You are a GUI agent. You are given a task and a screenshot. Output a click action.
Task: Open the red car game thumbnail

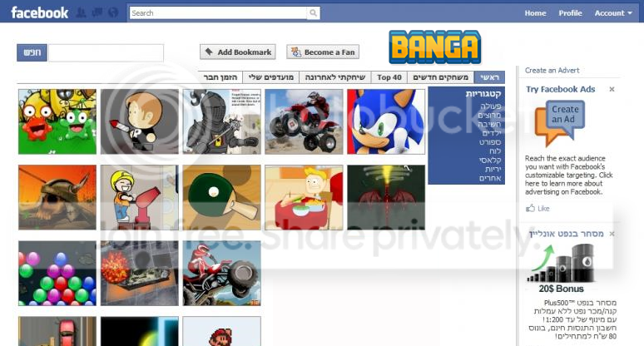[57, 331]
